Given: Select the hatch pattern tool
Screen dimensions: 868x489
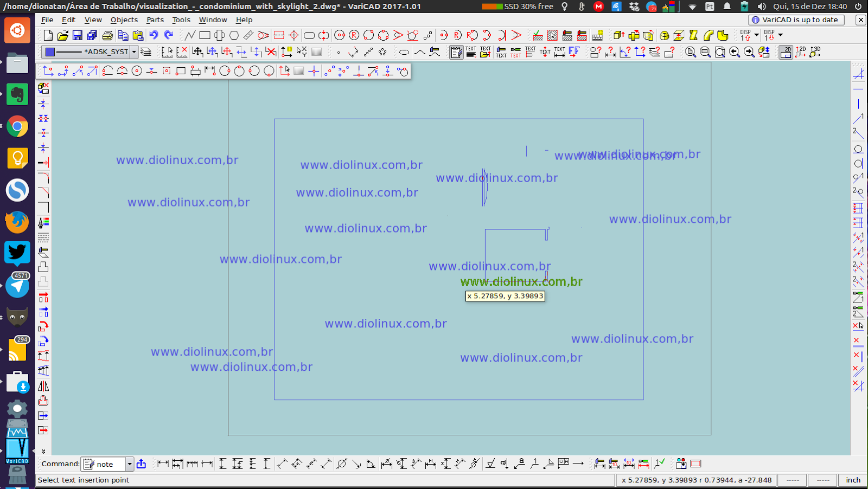Looking at the screenshot, I should point(552,35).
